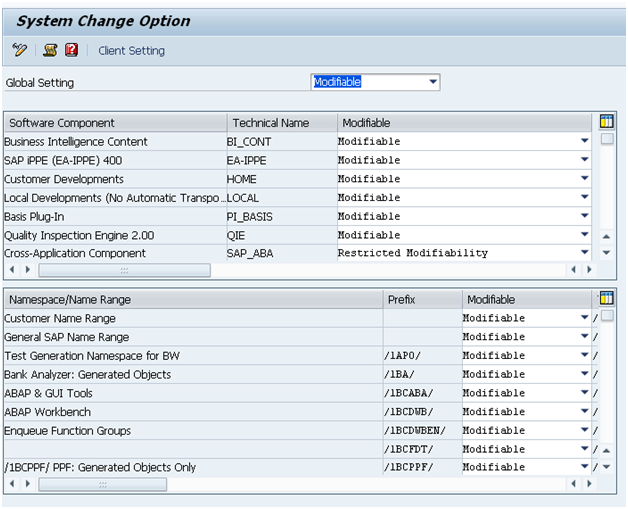Click vertical scrollbar thumb of Namespace table
The image size is (628, 509).
607,316
